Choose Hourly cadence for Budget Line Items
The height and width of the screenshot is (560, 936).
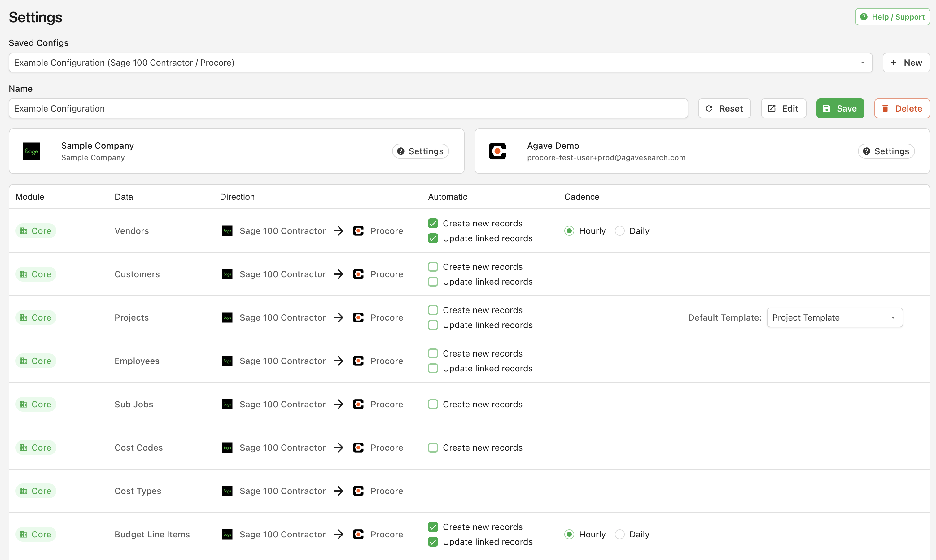tap(569, 534)
